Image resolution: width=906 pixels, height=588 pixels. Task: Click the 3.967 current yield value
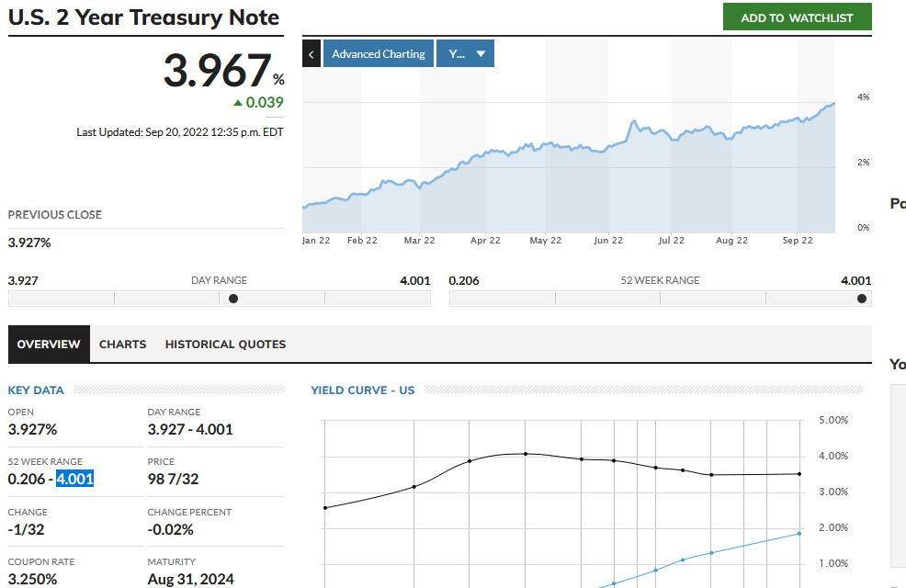(x=217, y=72)
